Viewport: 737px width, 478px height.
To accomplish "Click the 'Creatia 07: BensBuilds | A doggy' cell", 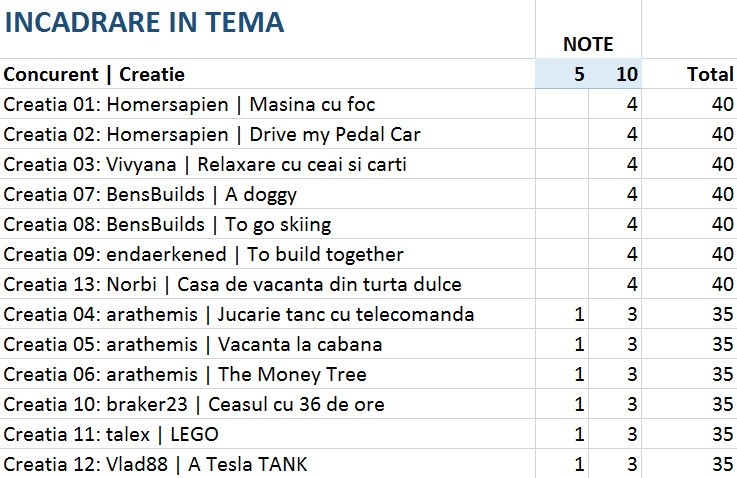I will 150,194.
